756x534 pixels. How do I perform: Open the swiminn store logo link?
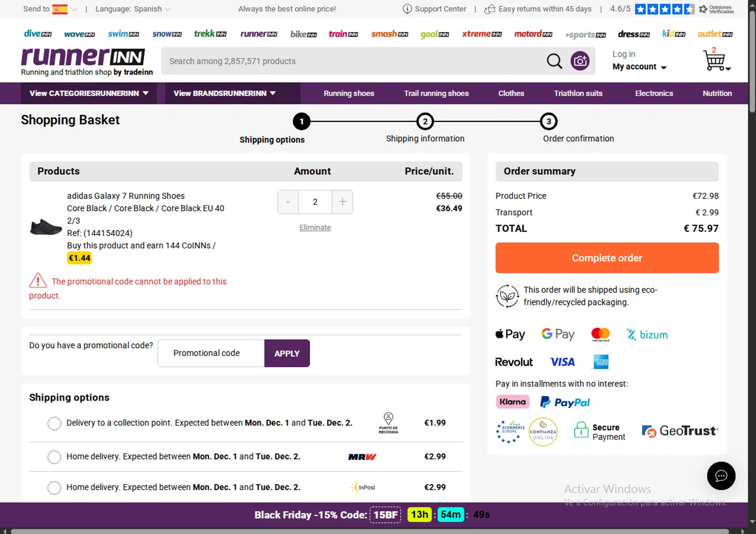point(123,34)
